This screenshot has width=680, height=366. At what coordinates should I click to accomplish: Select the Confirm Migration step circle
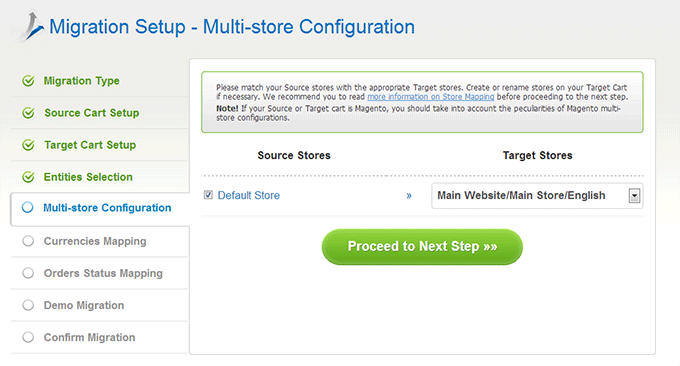coord(28,337)
